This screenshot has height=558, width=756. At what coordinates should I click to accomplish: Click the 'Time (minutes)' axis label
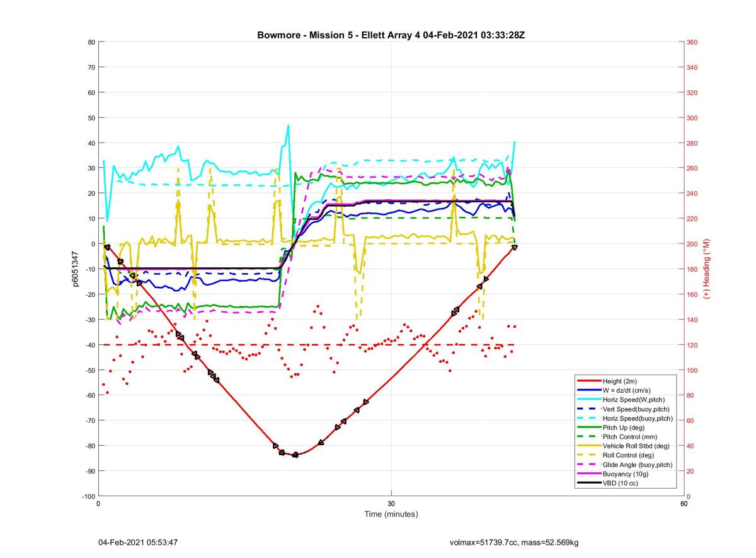click(391, 514)
